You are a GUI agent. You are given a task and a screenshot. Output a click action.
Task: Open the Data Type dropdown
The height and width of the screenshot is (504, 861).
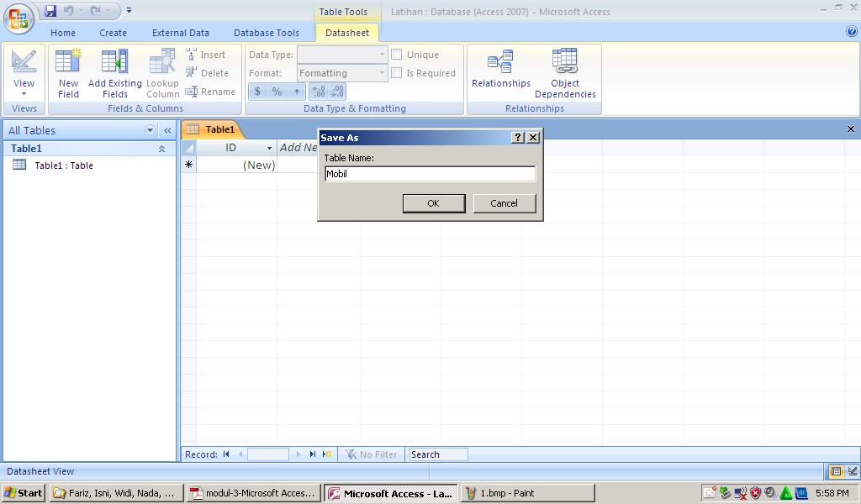383,54
